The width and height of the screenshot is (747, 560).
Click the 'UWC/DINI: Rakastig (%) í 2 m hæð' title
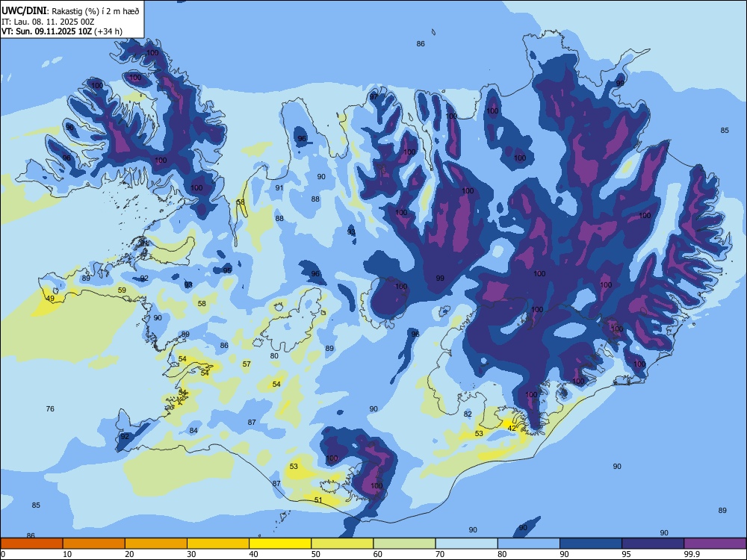[70, 11]
